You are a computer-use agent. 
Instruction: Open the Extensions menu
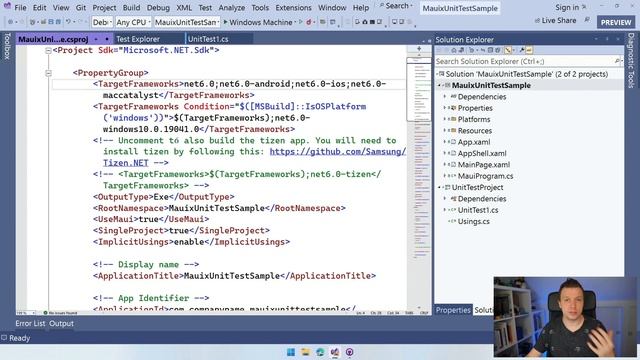pyautogui.click(x=293, y=7)
